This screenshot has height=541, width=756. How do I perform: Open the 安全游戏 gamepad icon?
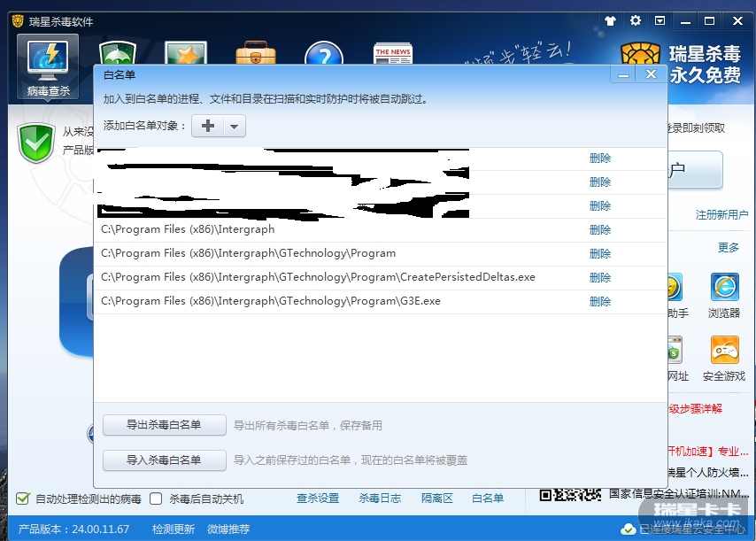pos(724,350)
